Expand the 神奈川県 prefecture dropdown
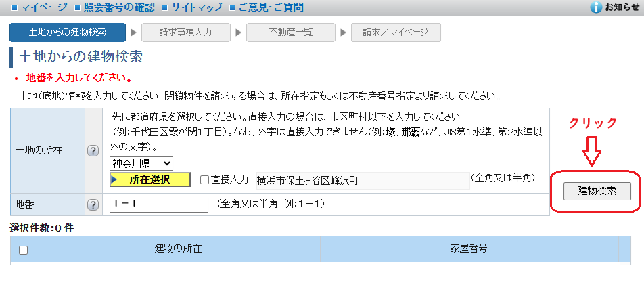Viewport: 644px width, 302px height. 141,163
